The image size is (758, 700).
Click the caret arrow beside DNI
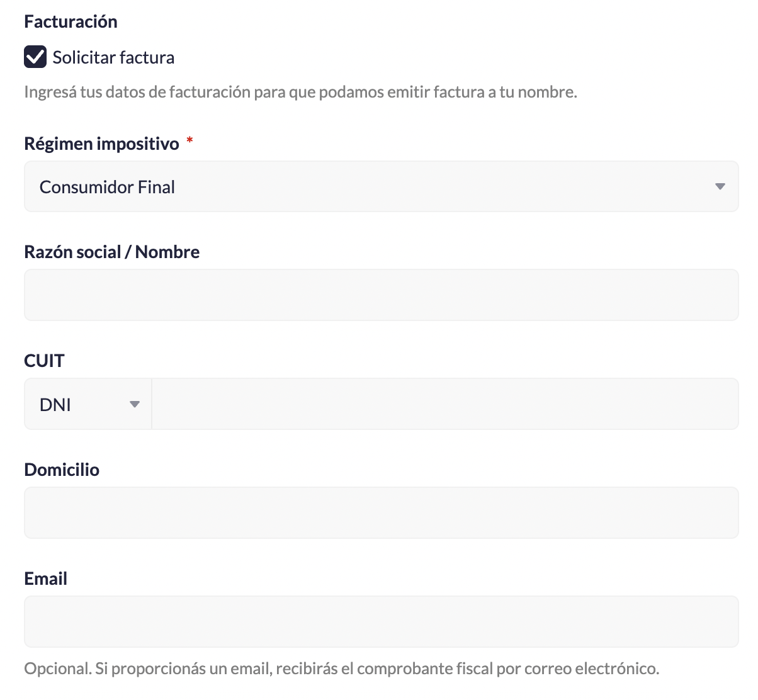(x=134, y=404)
